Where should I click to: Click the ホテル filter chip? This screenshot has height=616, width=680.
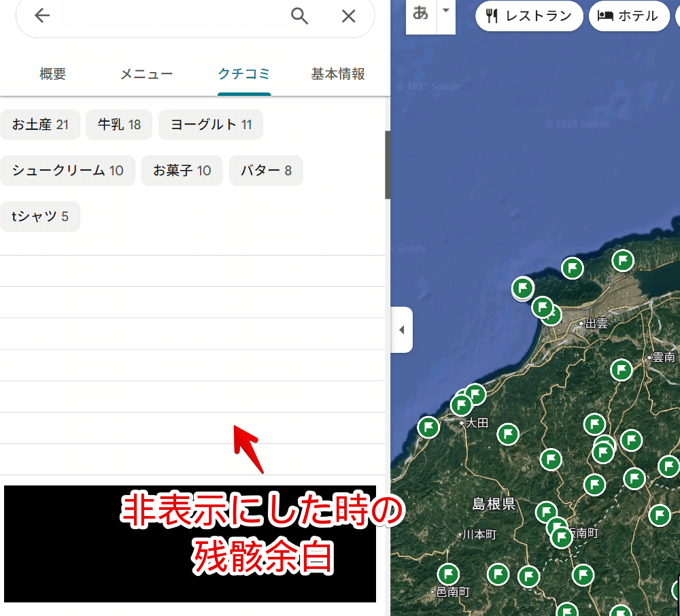(x=629, y=16)
